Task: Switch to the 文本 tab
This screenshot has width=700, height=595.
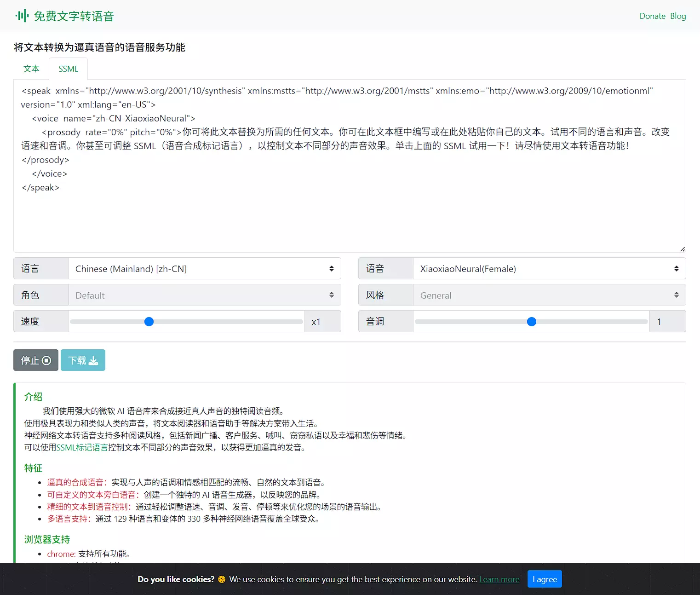Action: click(31, 69)
